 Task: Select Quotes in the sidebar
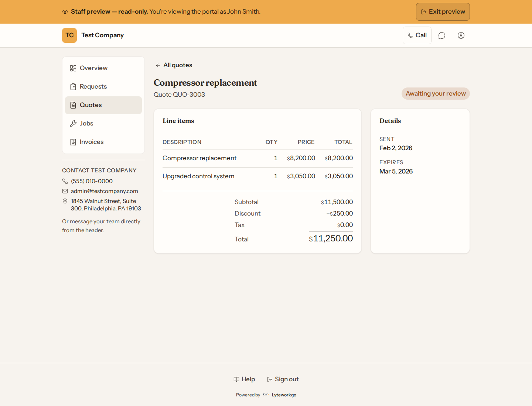[103, 105]
